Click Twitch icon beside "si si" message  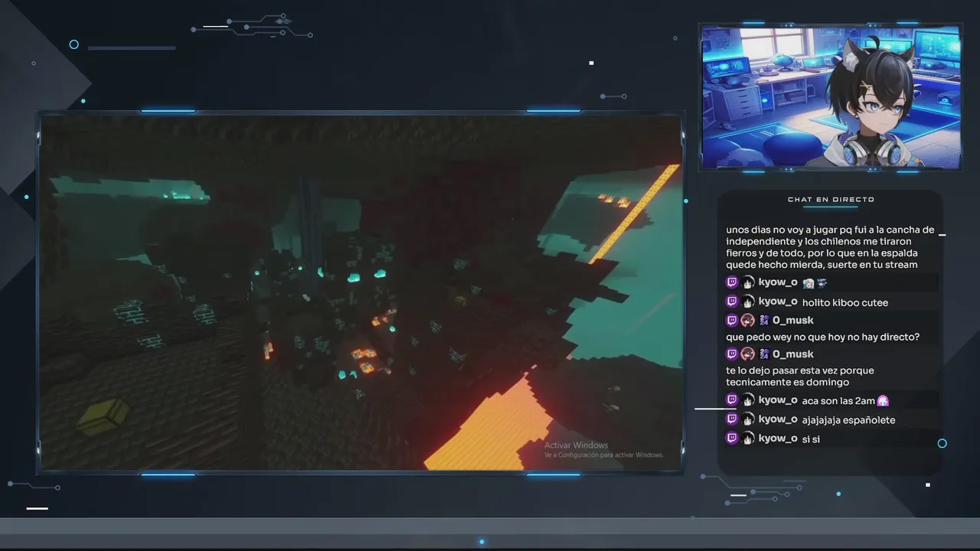pyautogui.click(x=732, y=438)
